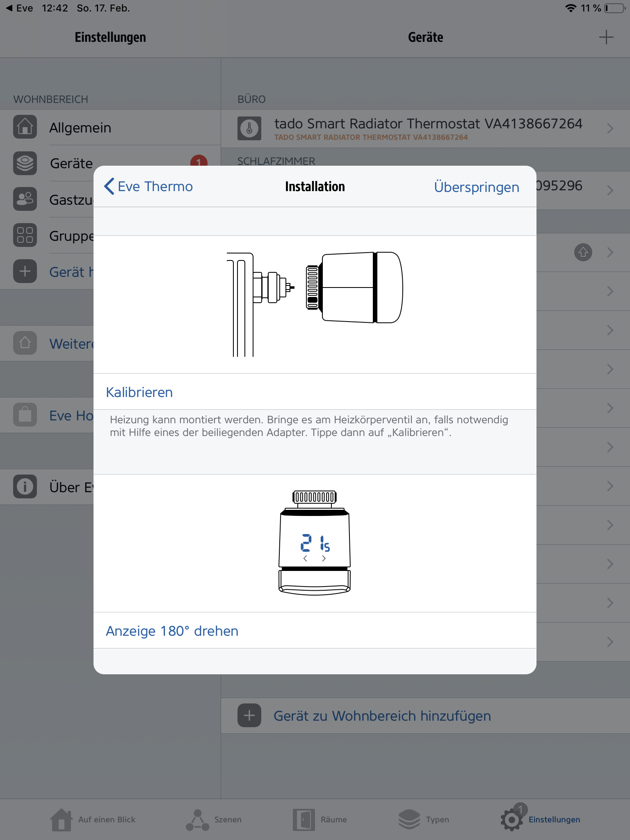Tap the plus icon to add device
630x840 pixels.
(25, 272)
